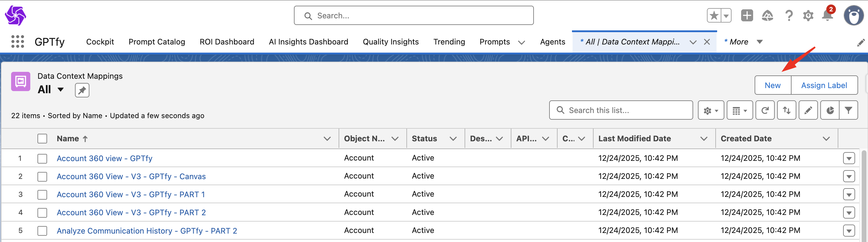Open the App Launcher grid icon
868x242 pixels.
[x=17, y=41]
